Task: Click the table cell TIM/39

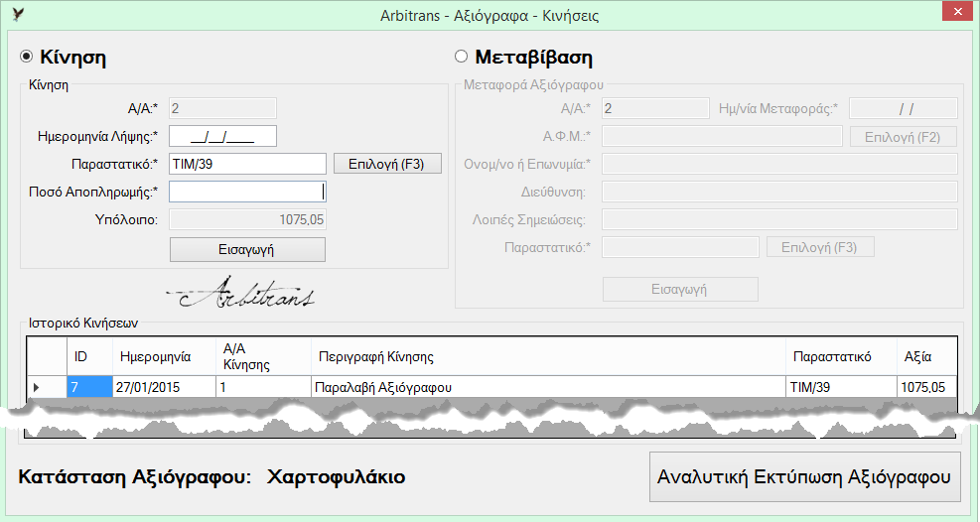Action: [841, 387]
